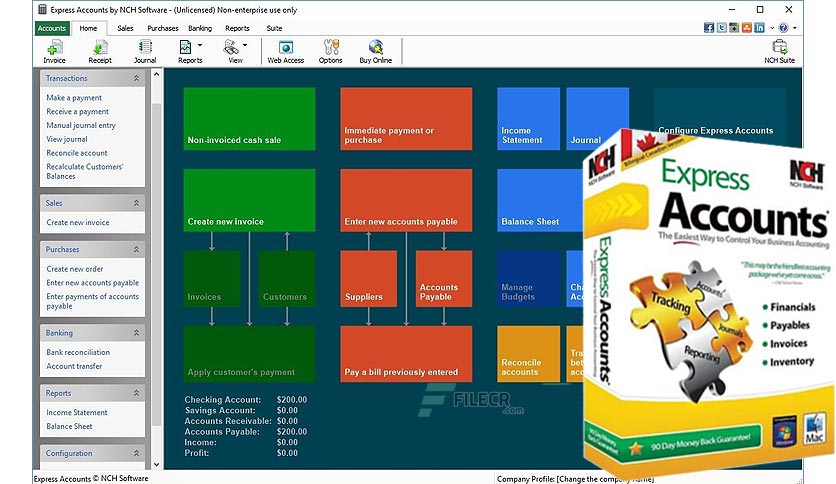Click the Facebook share icon
The width and height of the screenshot is (836, 484).
(x=709, y=28)
